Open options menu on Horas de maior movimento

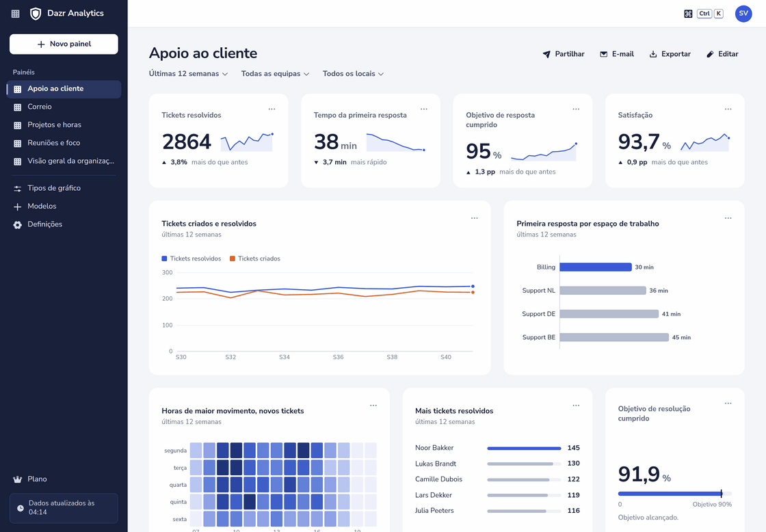pos(373,405)
